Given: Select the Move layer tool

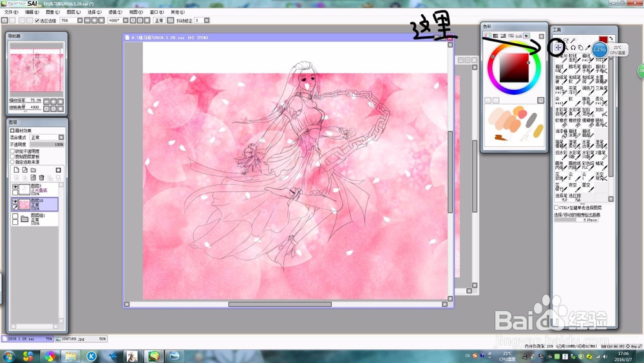Looking at the screenshot, I should tap(558, 47).
